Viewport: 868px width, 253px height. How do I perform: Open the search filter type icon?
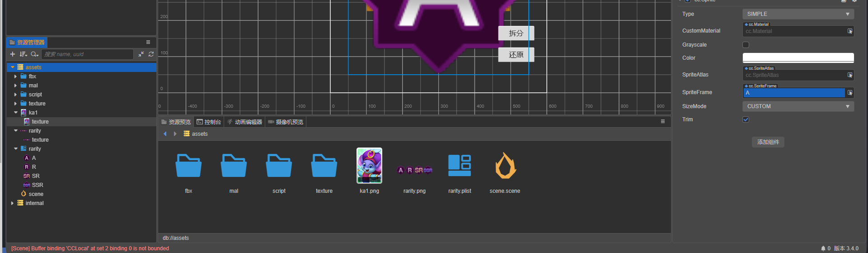pyautogui.click(x=34, y=54)
